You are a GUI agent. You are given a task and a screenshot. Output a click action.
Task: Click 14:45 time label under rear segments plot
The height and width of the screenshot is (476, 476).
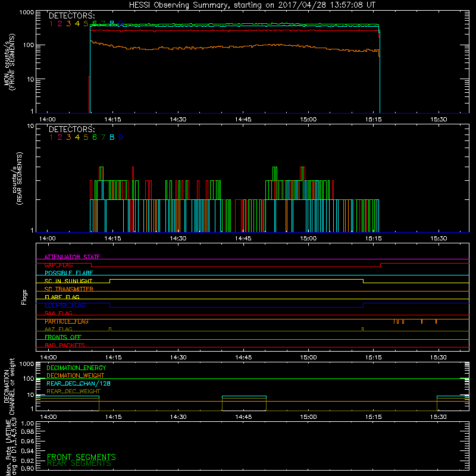243,239
